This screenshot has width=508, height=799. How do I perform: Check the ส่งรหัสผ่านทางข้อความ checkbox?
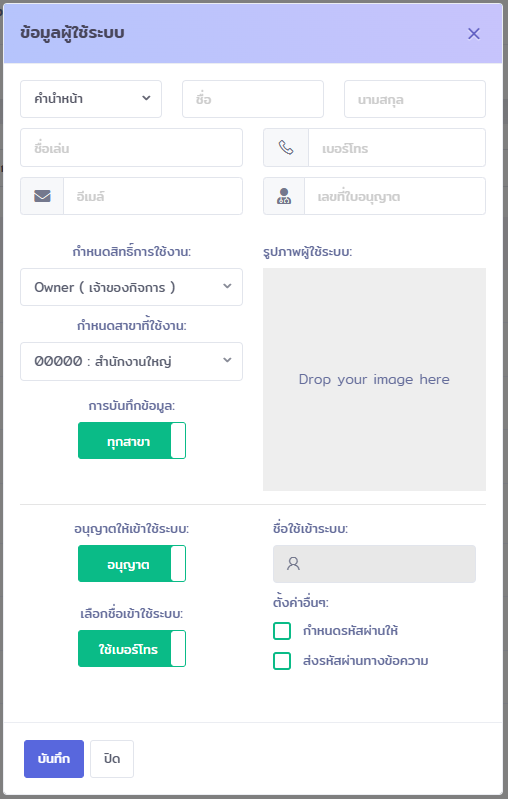(282, 661)
